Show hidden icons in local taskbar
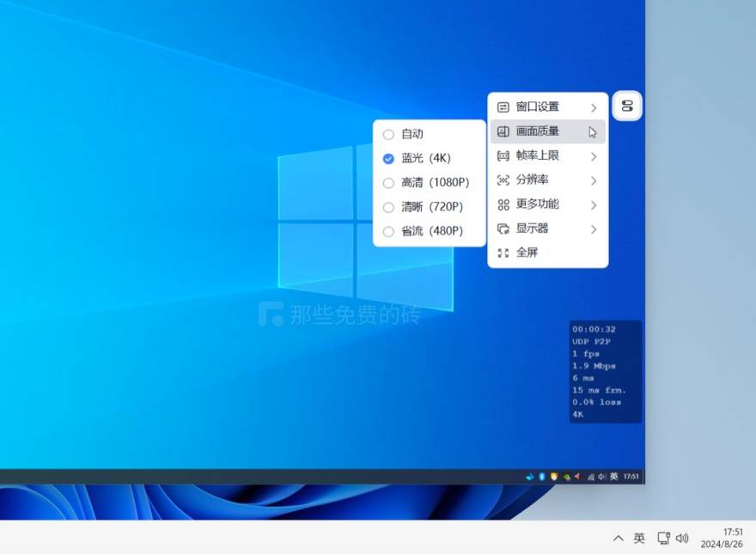Viewport: 756px width, 555px height. (x=618, y=538)
